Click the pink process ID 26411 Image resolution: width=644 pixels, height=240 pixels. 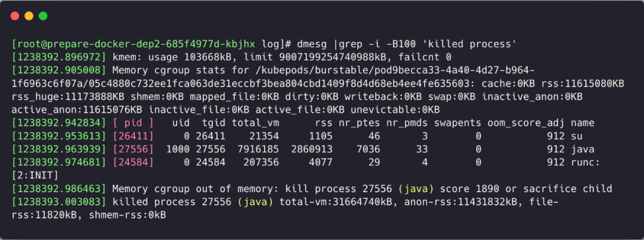[133, 136]
